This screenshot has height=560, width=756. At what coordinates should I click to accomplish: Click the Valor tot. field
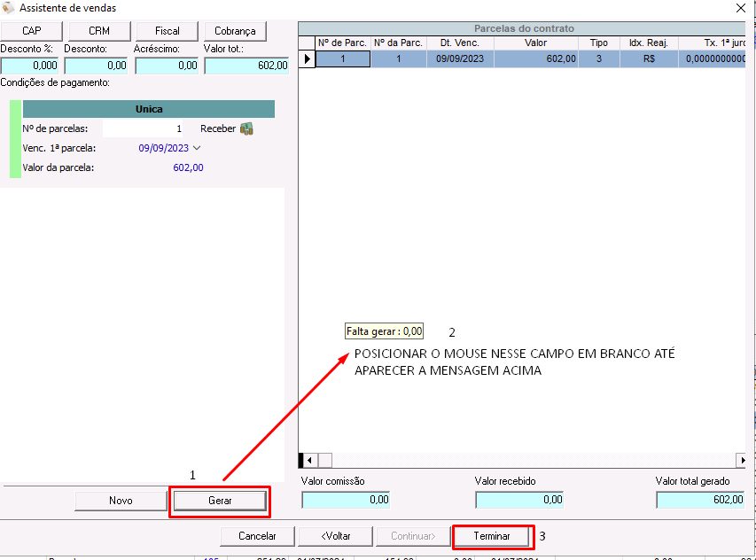246,66
